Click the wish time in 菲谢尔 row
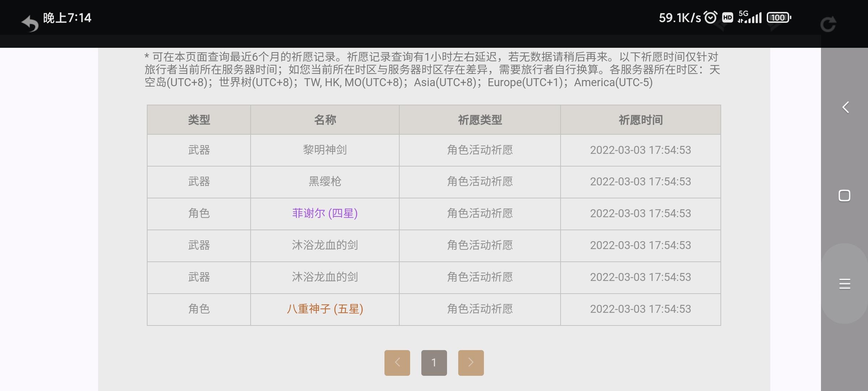868x391 pixels. [x=641, y=213]
